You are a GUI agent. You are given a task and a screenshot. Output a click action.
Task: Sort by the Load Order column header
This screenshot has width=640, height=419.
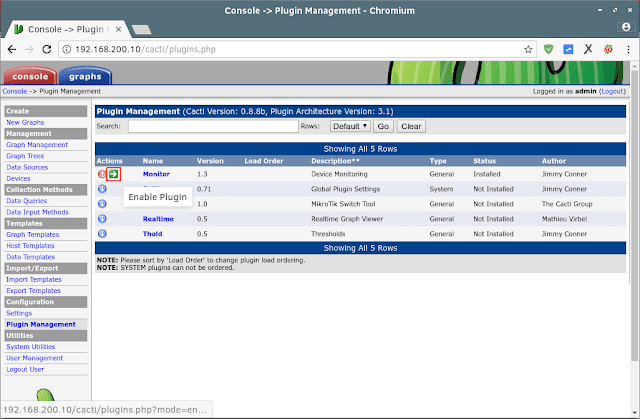(264, 161)
